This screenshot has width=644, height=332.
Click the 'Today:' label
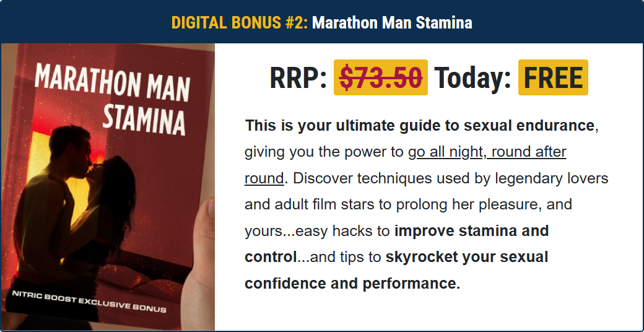pyautogui.click(x=472, y=78)
